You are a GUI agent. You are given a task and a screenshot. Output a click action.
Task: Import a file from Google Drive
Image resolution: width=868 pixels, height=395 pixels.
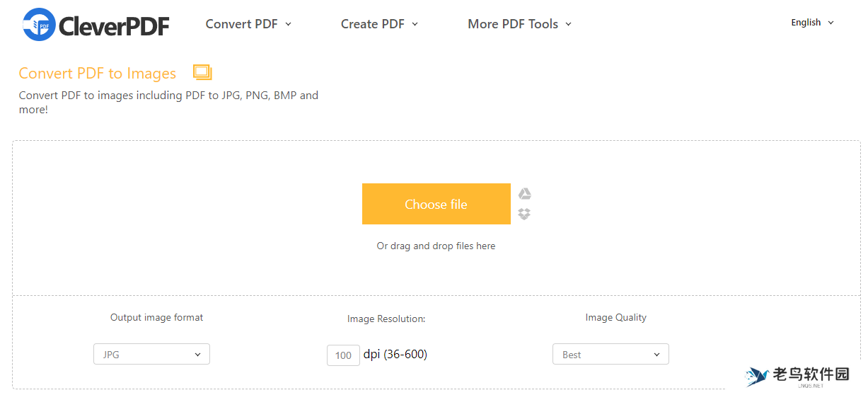pos(524,194)
